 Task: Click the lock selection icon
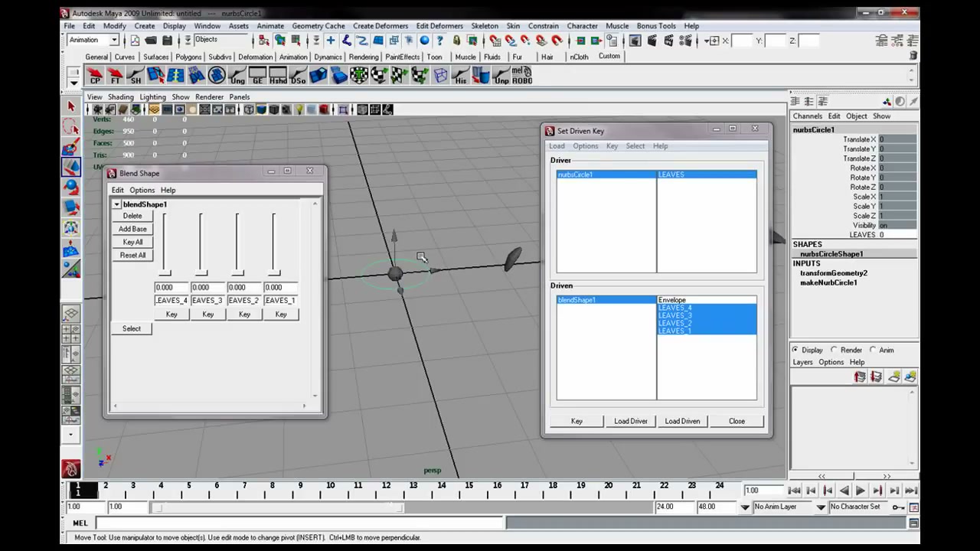pos(456,41)
